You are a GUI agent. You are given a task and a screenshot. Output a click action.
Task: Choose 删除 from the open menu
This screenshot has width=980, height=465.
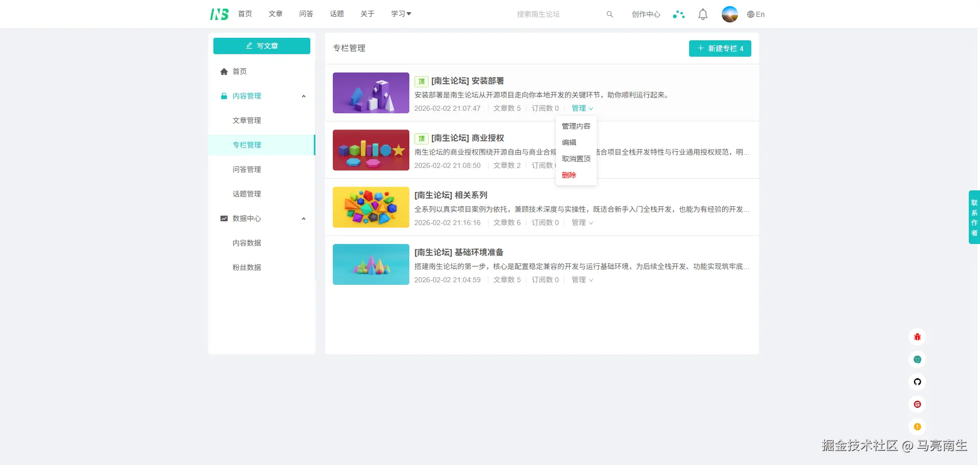click(x=569, y=175)
